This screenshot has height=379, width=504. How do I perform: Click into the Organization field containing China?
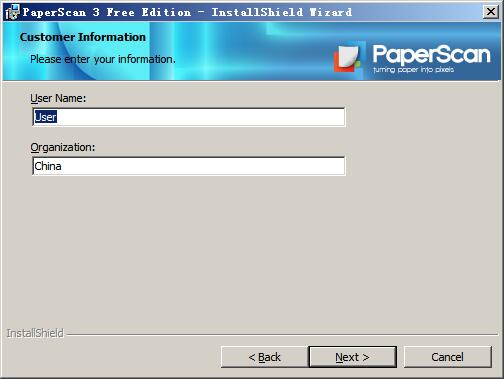(189, 166)
